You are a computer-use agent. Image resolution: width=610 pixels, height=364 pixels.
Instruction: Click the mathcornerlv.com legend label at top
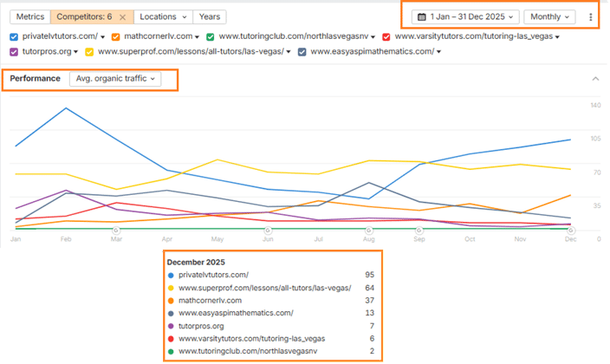point(159,36)
